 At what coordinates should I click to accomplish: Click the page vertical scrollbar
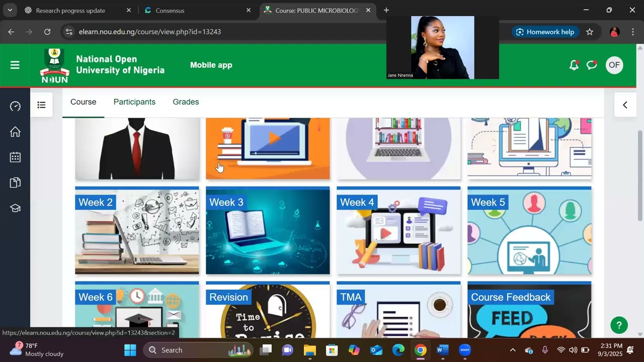coord(640,175)
